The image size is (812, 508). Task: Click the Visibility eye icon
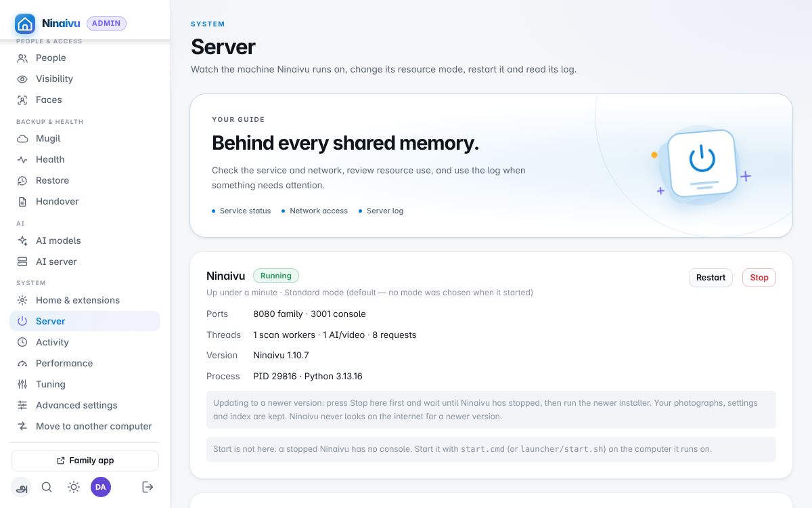22,79
